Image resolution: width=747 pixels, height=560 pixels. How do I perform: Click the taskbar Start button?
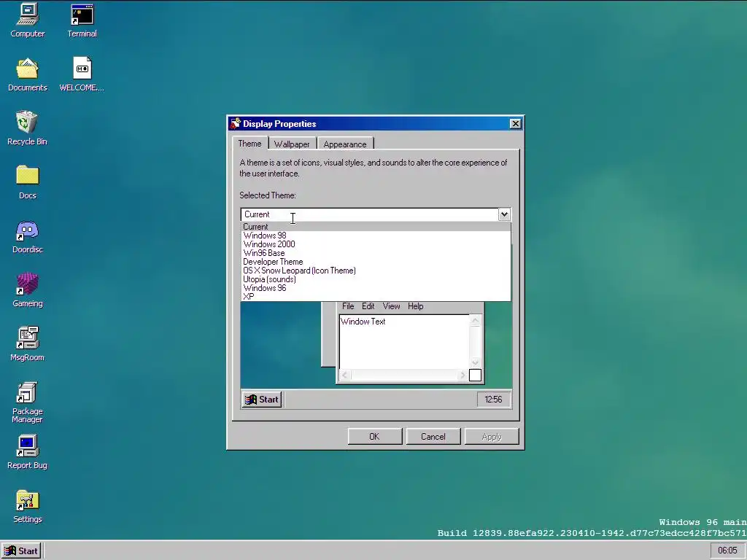21,551
